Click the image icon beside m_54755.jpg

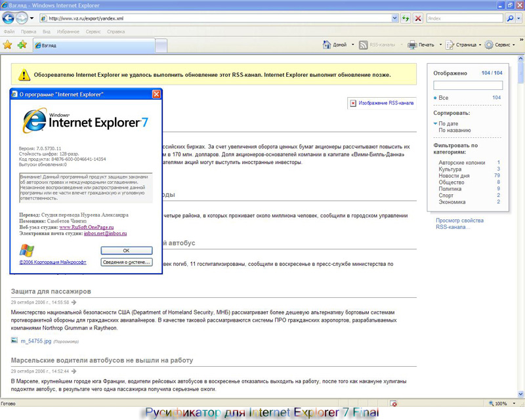14,341
